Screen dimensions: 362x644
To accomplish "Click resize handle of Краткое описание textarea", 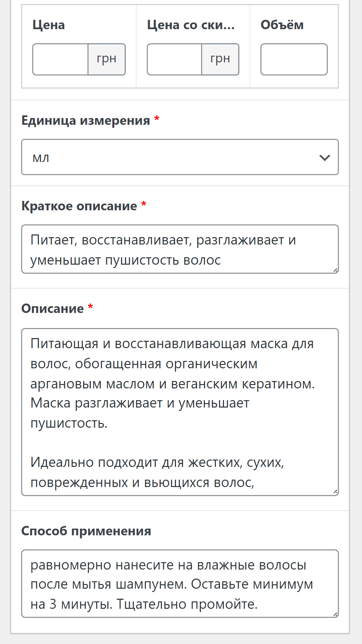I will pos(335,270).
